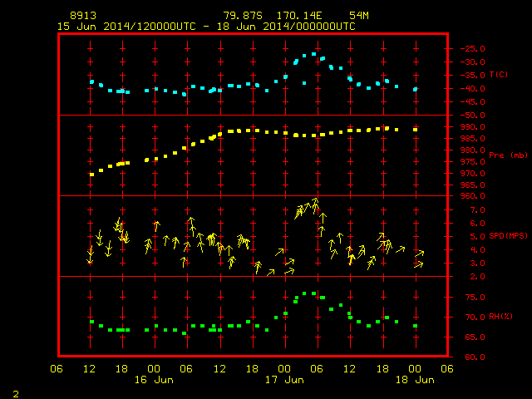This screenshot has width=532, height=399.
Task: Click the 990.0 pressure tick label
Action: coord(473,127)
